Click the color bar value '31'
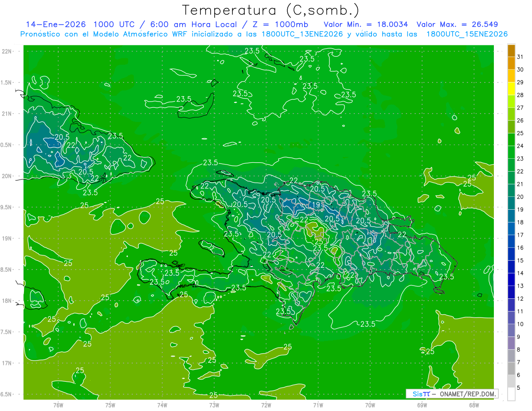 coord(520,57)
